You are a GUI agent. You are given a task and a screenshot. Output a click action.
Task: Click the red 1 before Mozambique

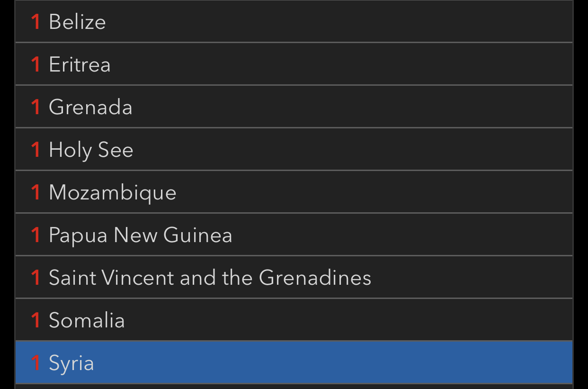pos(36,192)
